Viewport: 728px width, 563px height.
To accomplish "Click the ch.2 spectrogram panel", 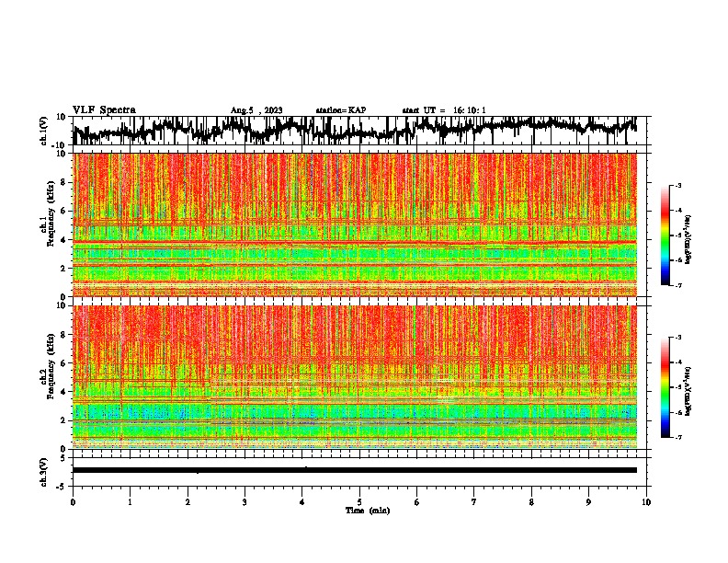I will [355, 377].
